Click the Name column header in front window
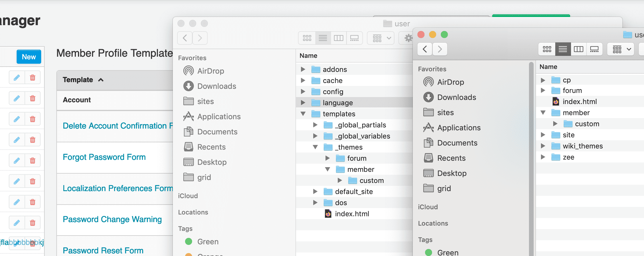Viewport: 644px width, 256px height. (548, 67)
